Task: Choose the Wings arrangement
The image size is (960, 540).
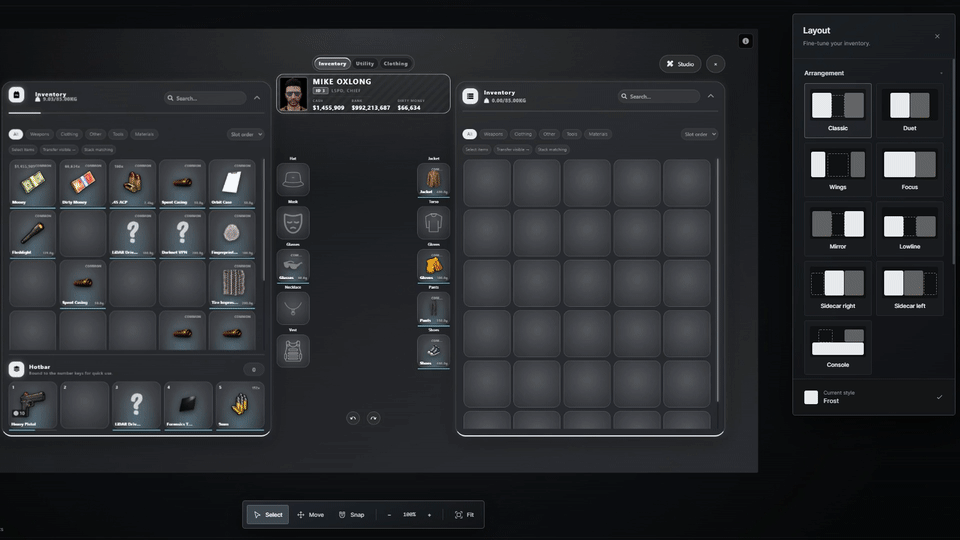Action: [x=838, y=170]
